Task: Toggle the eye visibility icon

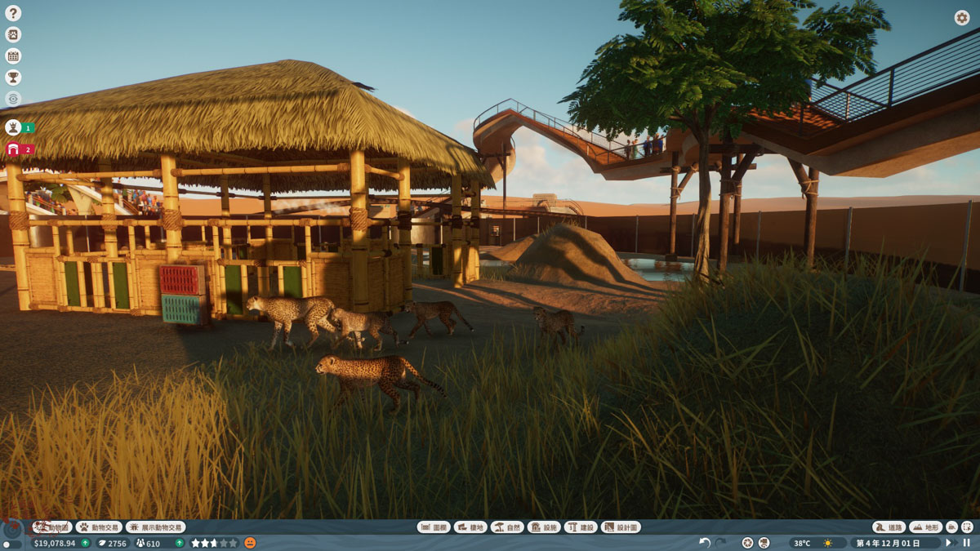Action: pyautogui.click(x=13, y=99)
